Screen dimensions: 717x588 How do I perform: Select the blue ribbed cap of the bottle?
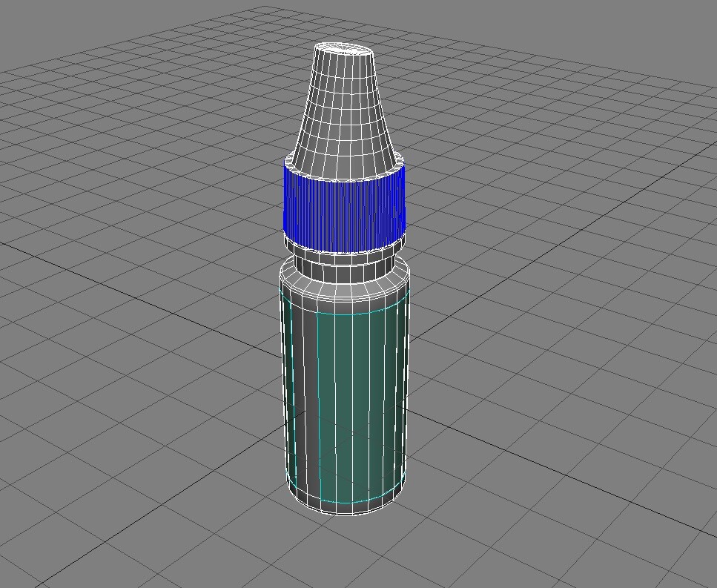tap(344, 209)
